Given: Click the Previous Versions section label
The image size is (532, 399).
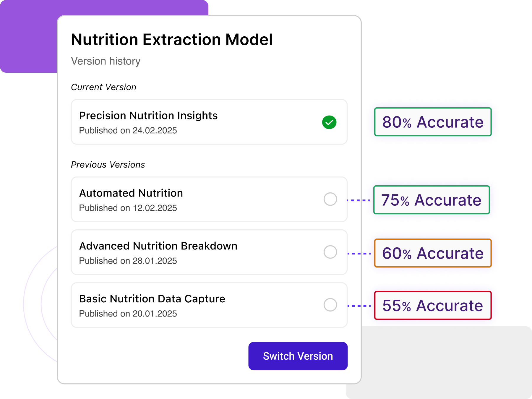Looking at the screenshot, I should (108, 165).
